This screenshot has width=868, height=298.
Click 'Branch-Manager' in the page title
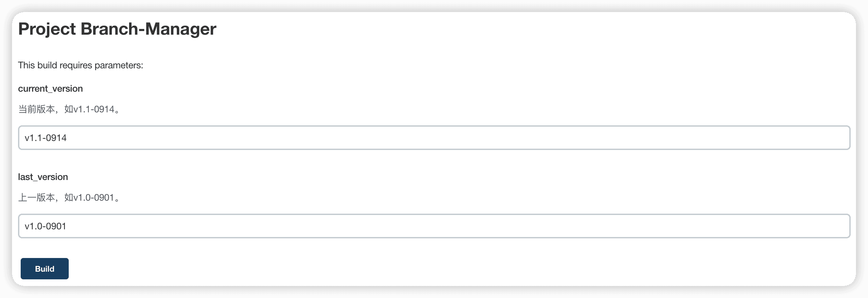148,29
